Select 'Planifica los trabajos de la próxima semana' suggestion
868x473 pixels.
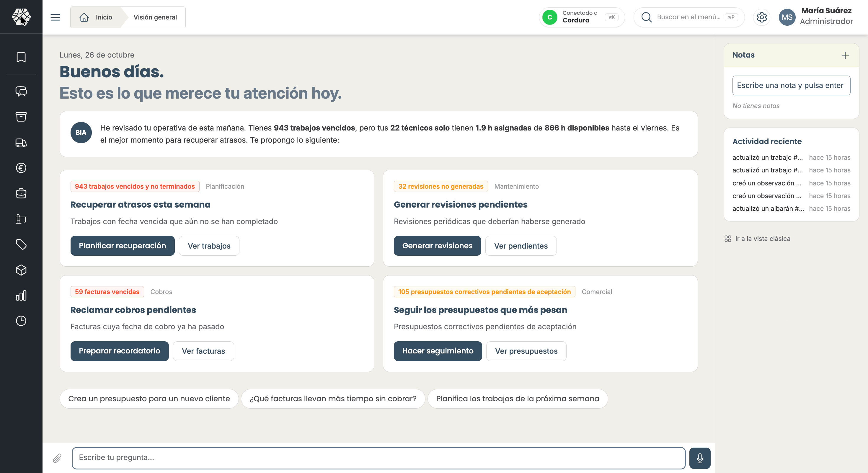[x=518, y=399]
